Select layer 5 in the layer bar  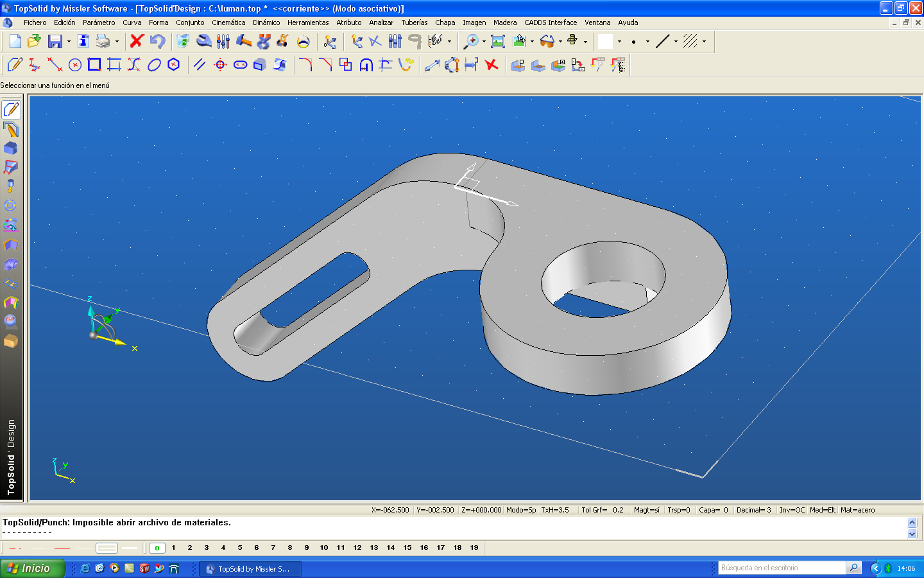point(240,548)
